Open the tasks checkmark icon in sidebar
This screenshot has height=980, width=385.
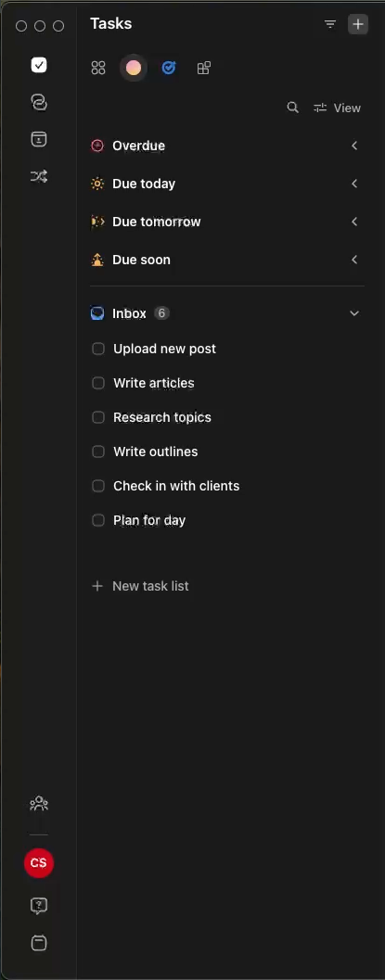click(x=39, y=65)
